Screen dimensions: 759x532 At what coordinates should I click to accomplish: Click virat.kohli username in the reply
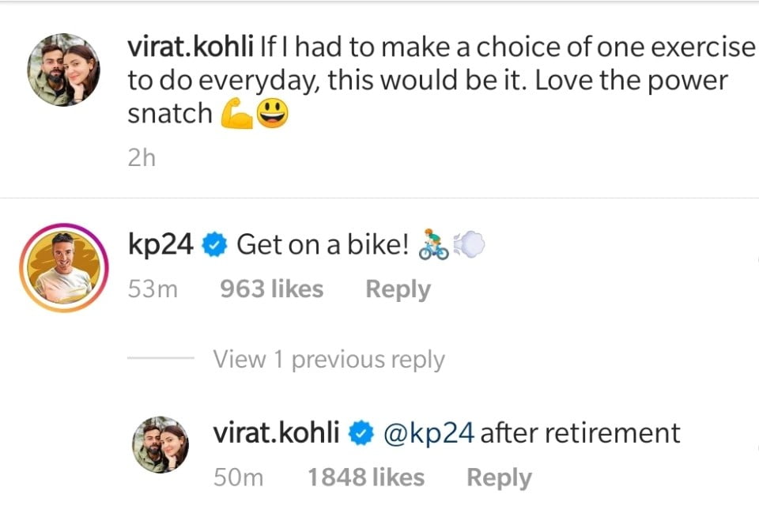click(x=277, y=433)
